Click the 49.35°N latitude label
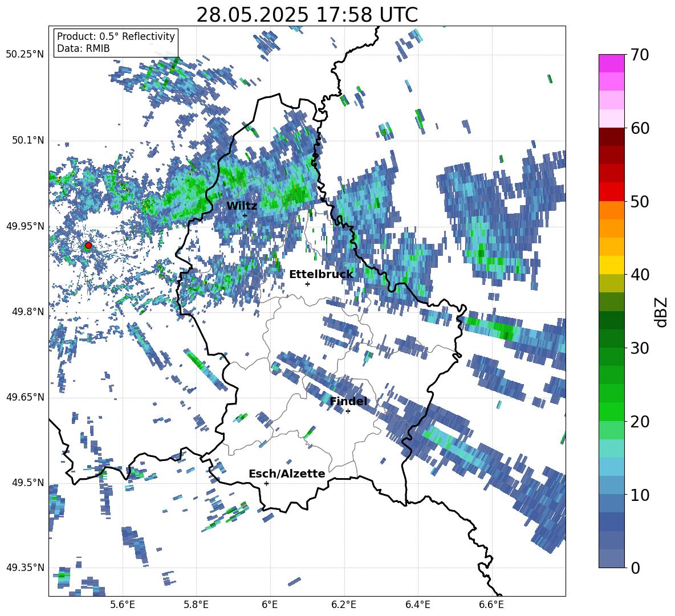This screenshot has height=616, width=675. (x=25, y=568)
